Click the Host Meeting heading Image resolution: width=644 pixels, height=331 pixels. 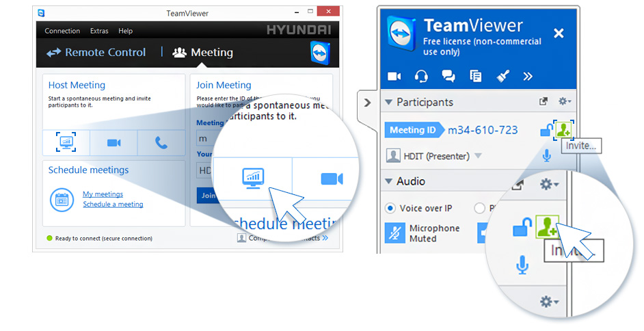point(77,85)
